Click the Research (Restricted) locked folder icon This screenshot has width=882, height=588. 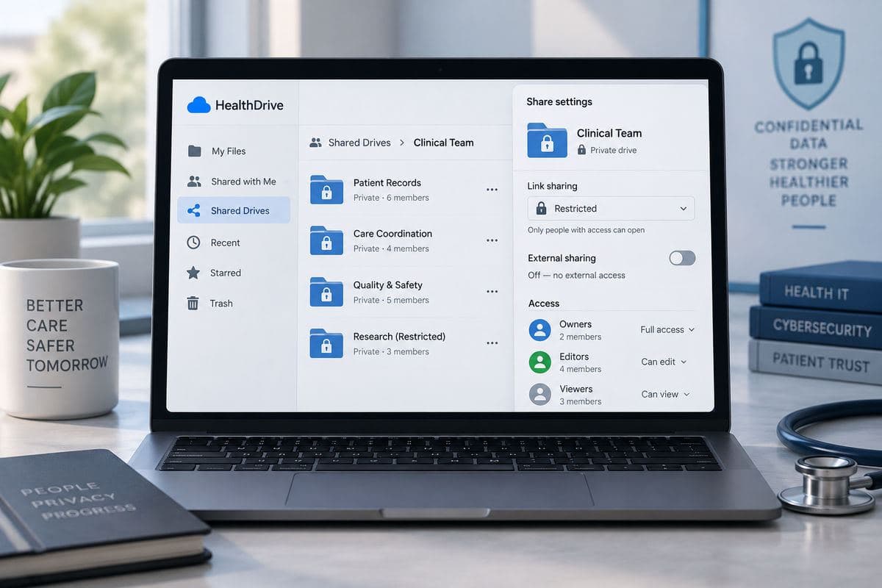tap(326, 343)
